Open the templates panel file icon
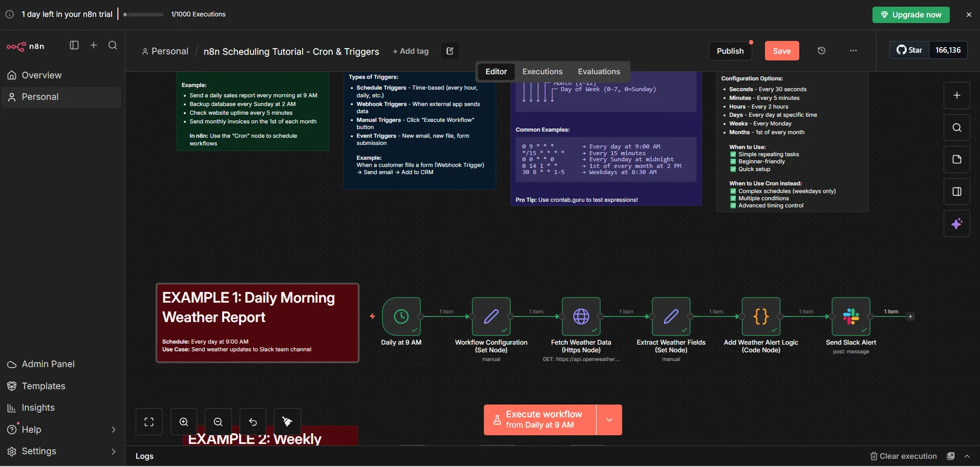This screenshot has width=980, height=467. tap(957, 159)
